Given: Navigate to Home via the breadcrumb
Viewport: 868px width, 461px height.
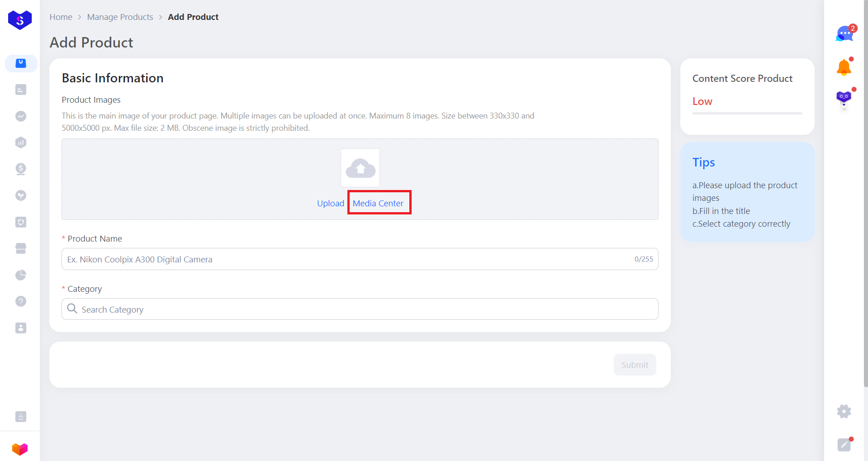Looking at the screenshot, I should pos(61,17).
